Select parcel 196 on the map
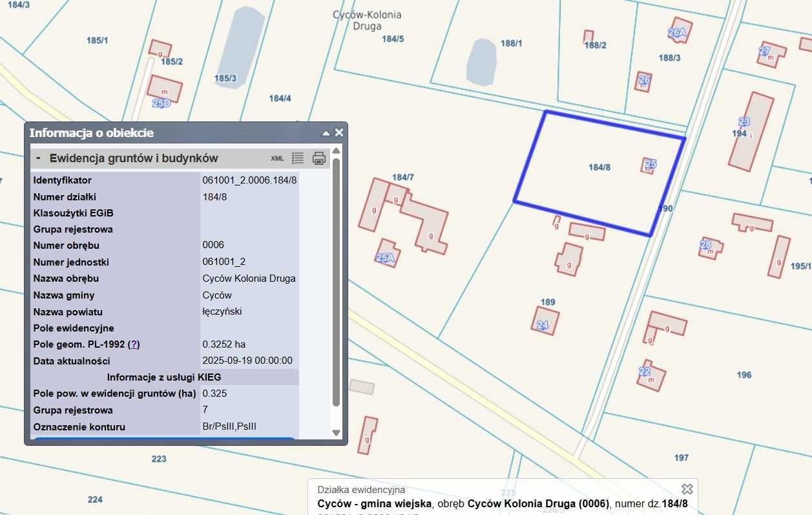Screen dimensions: 812x515 pos(744,375)
